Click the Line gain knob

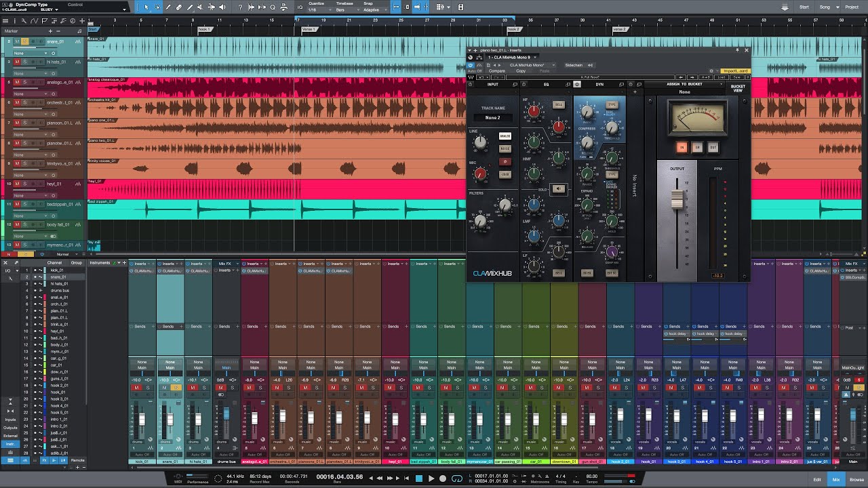coord(480,142)
